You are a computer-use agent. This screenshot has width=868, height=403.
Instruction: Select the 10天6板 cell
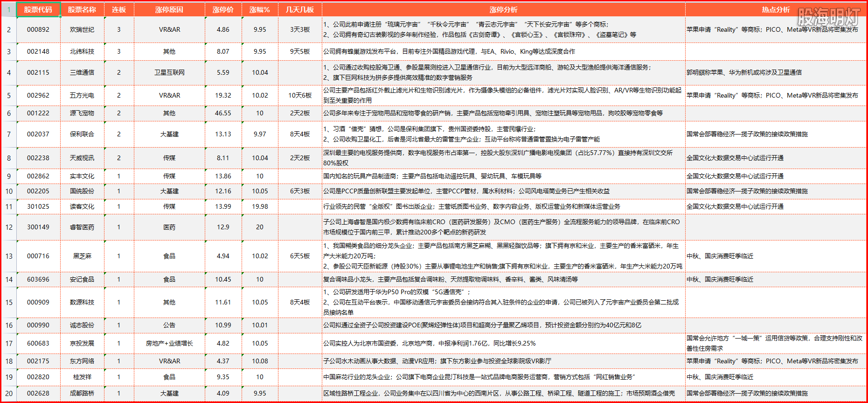(x=300, y=95)
